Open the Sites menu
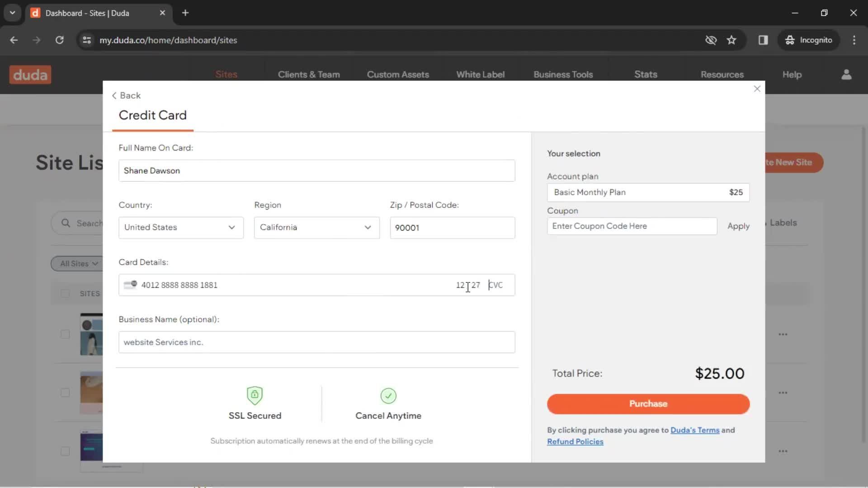Image resolution: width=868 pixels, height=488 pixels. point(226,75)
